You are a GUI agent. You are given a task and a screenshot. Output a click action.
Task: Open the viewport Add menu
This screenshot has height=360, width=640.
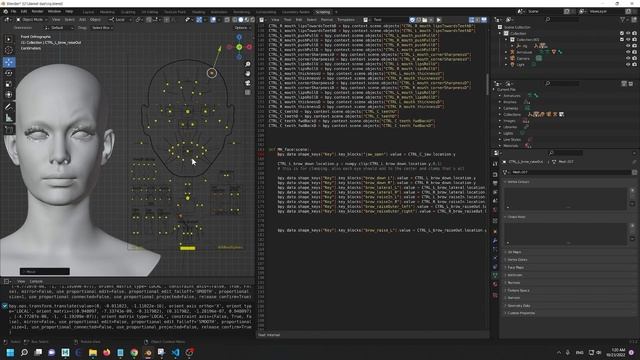pos(82,20)
